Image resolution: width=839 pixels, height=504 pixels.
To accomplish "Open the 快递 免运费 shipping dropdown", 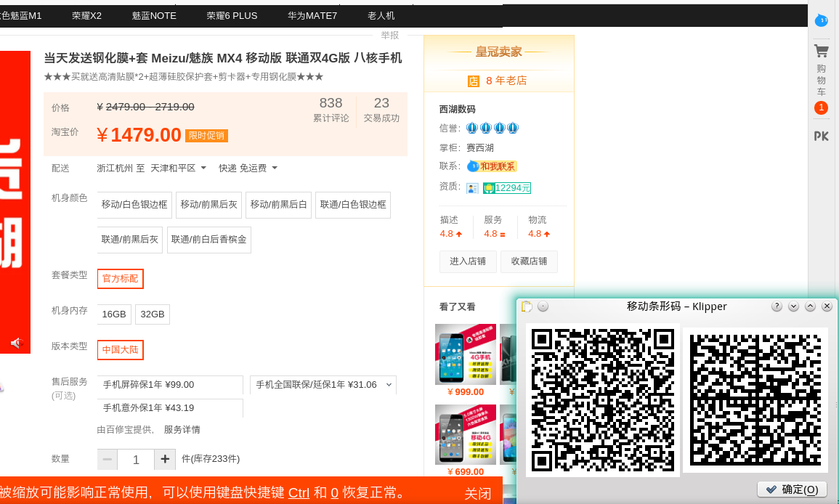I will (248, 168).
